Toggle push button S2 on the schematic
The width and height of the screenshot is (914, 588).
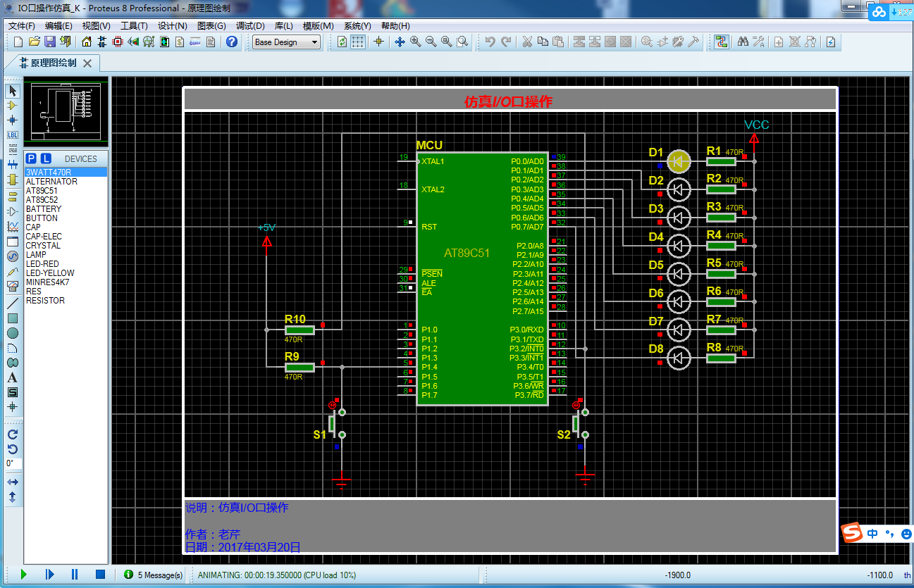581,423
